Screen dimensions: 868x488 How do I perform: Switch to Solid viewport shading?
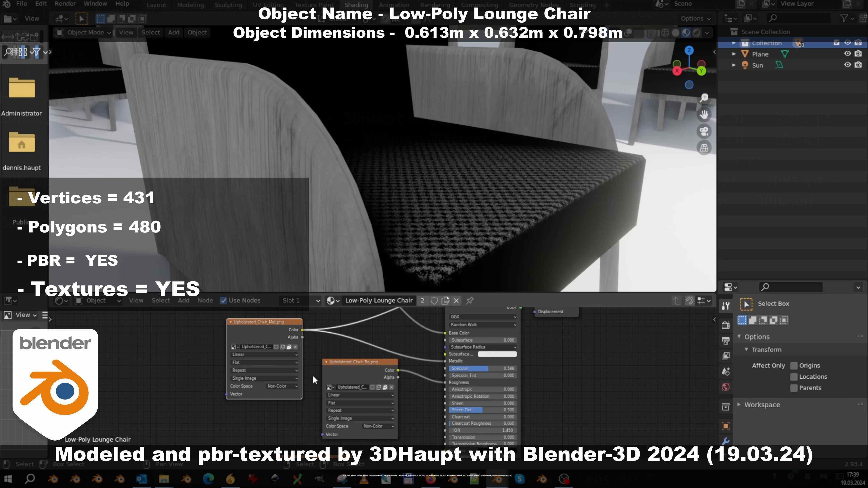675,33
